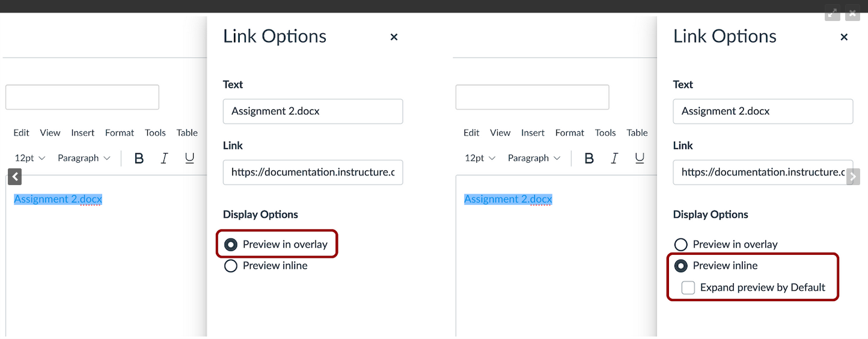Focus the Link URL field in the left Link Options
The image size is (868, 339).
tap(313, 172)
